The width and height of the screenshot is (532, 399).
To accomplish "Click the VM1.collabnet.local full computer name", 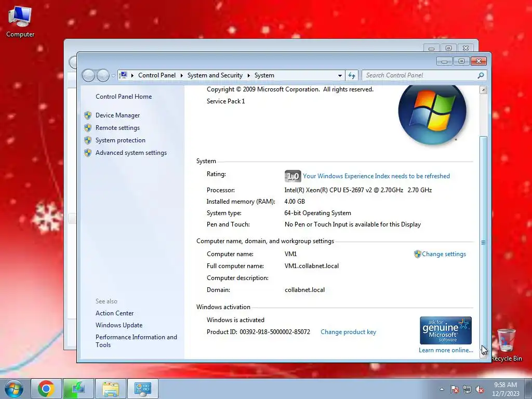I will pos(312,266).
